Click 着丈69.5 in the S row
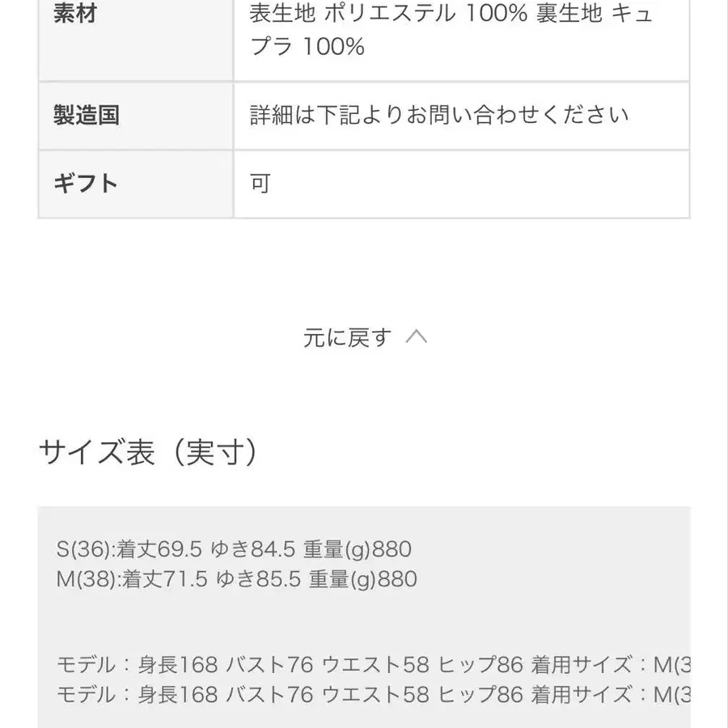 point(159,550)
